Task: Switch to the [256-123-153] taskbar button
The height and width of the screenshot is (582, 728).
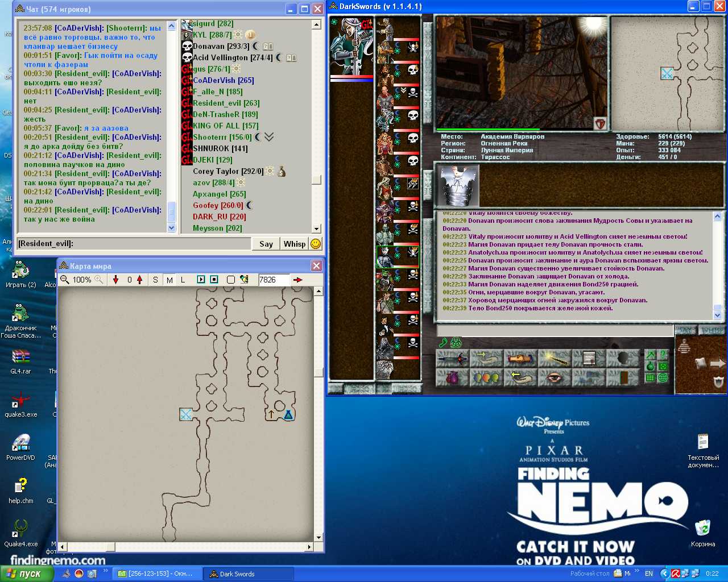Action: [x=157, y=574]
